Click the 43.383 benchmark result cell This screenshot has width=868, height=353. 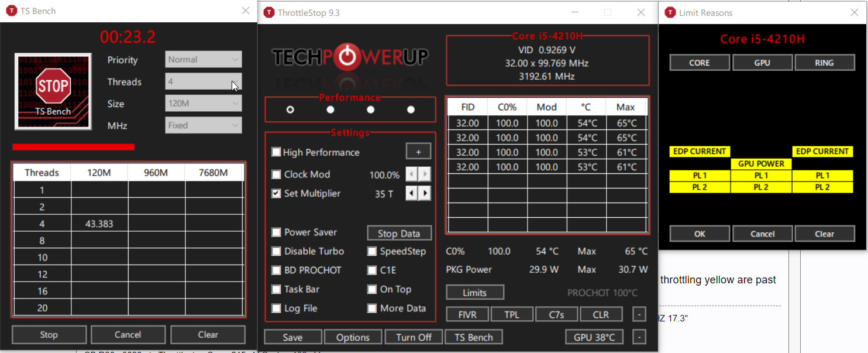click(x=99, y=224)
